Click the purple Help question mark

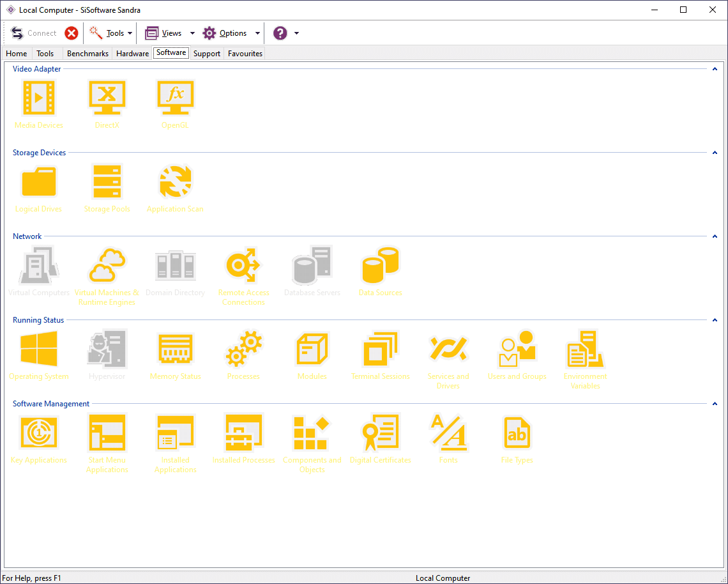point(280,33)
